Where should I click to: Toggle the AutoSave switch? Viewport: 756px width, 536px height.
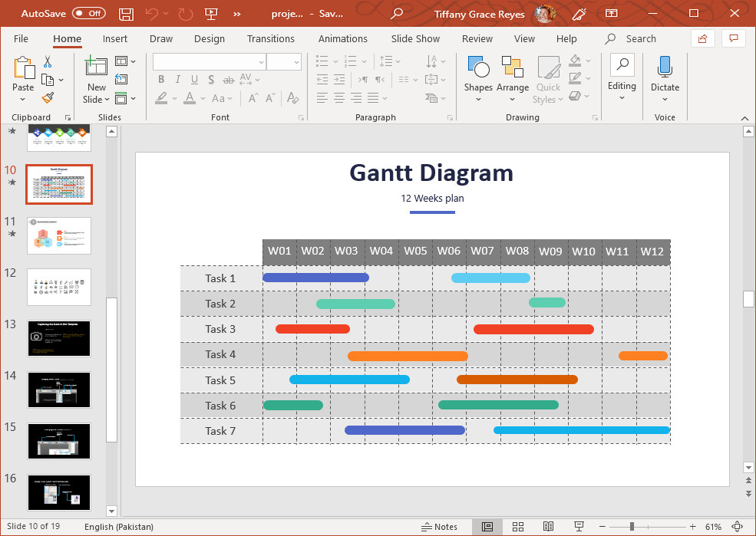pyautogui.click(x=89, y=13)
